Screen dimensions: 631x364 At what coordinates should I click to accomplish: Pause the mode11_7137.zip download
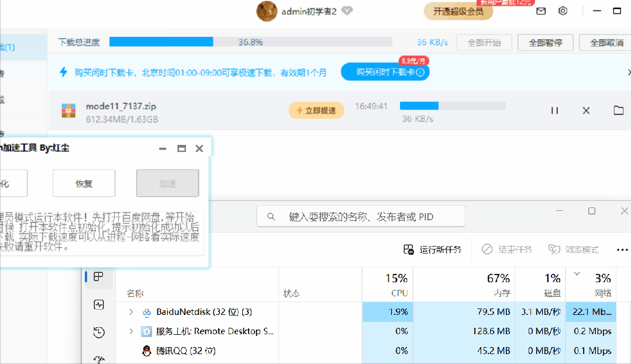coord(554,110)
